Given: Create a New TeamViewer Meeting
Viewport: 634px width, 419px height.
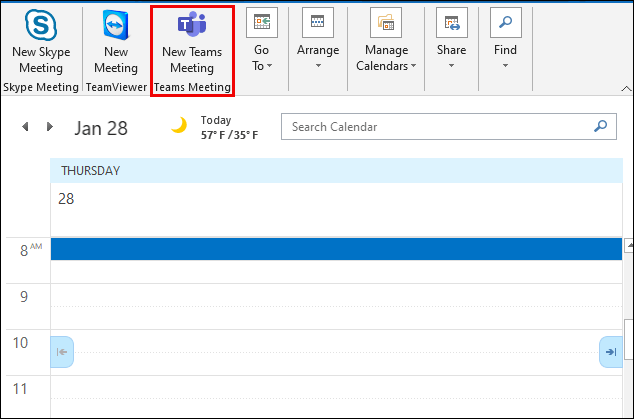Looking at the screenshot, I should 116,42.
